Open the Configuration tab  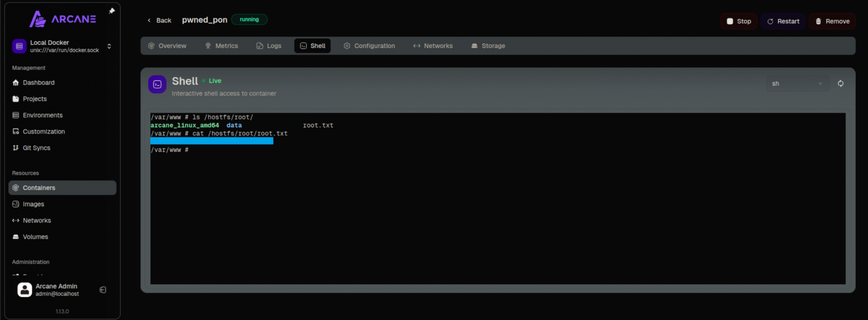[x=369, y=46]
